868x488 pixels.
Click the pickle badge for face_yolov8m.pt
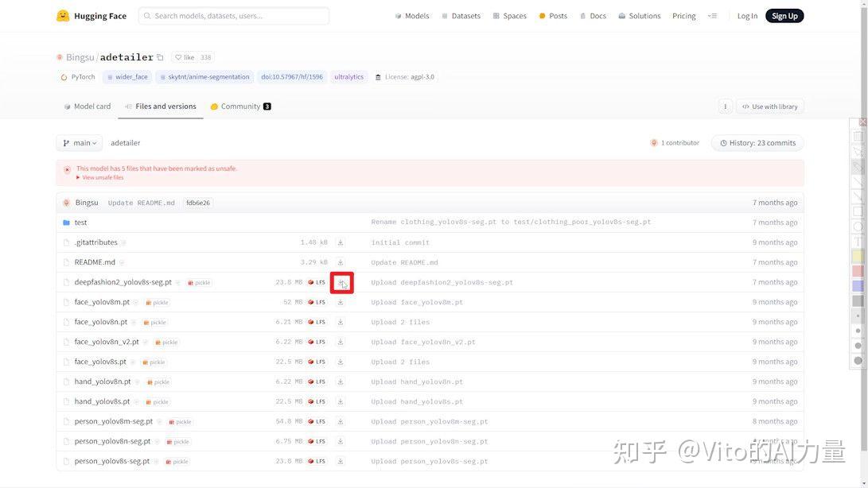pos(158,303)
